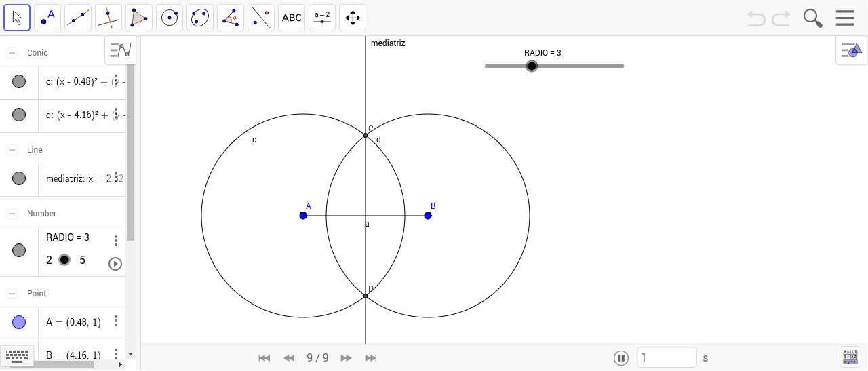Open the search magnifier
This screenshot has height=371, width=868.
812,18
